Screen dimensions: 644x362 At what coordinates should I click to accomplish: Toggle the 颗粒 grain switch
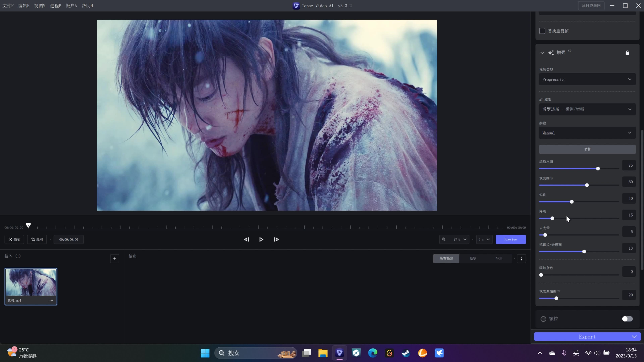[x=627, y=319]
